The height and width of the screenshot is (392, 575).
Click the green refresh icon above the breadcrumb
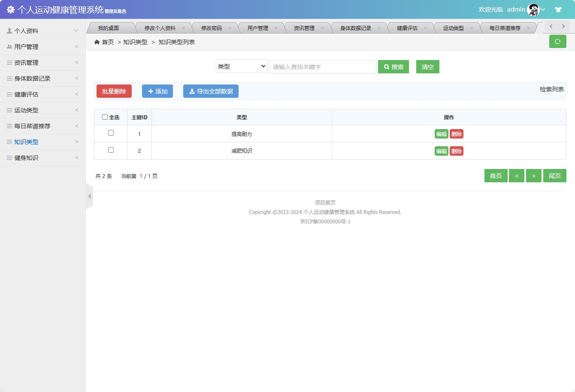pos(557,42)
